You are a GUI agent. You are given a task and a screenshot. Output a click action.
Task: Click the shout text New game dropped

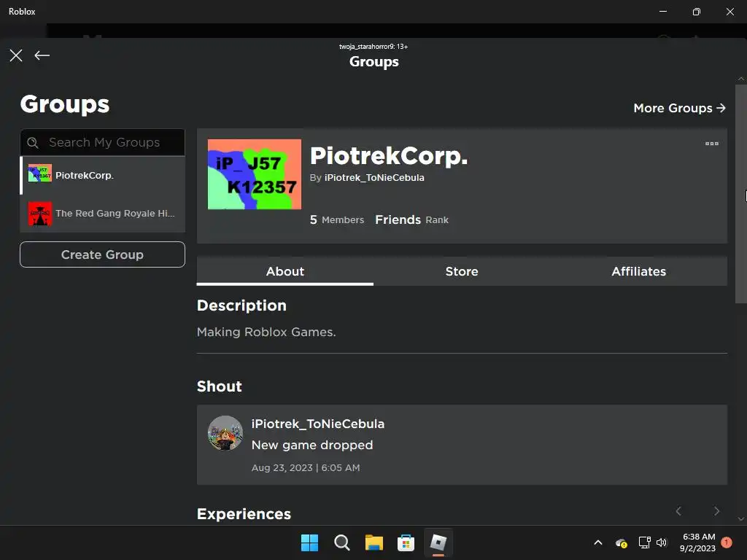click(x=312, y=446)
